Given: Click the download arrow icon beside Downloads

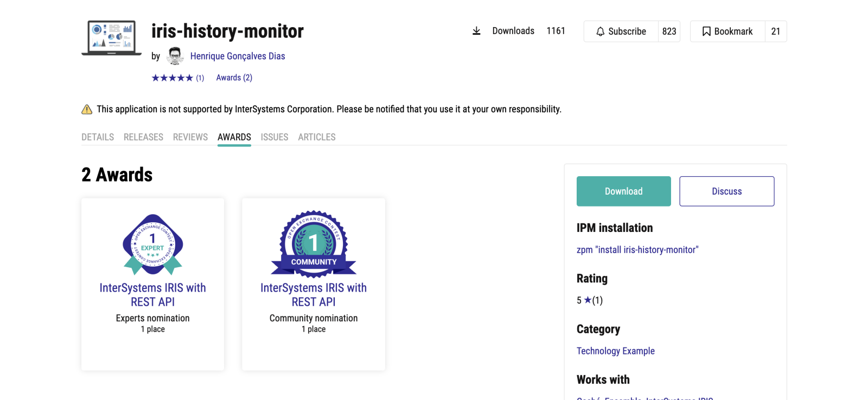Looking at the screenshot, I should click(x=476, y=31).
